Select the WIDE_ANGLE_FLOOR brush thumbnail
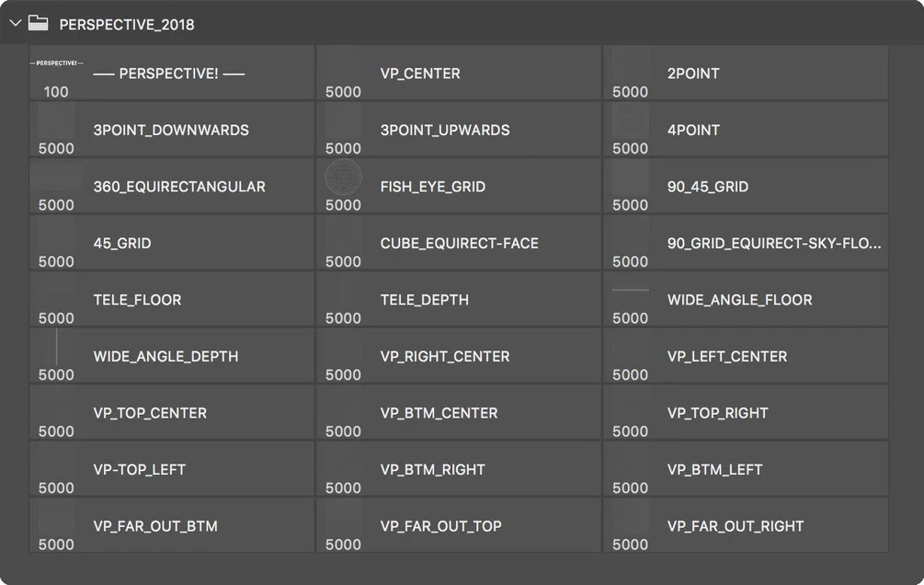924x585 pixels. click(x=630, y=290)
